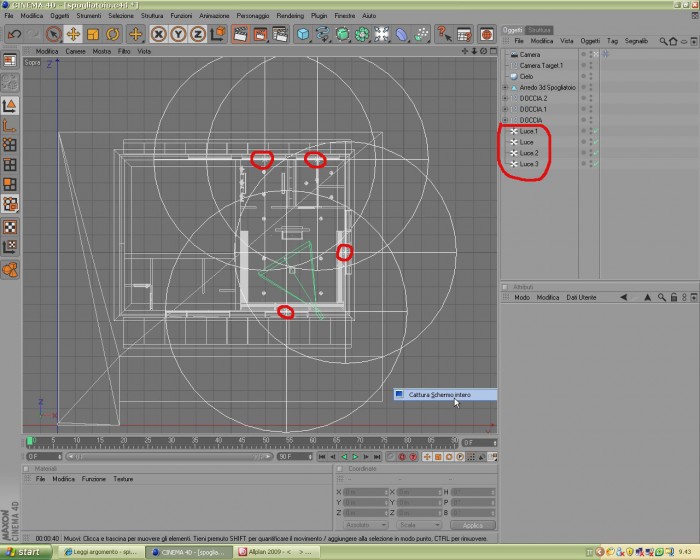Select the Luce.2 light object
Image resolution: width=700 pixels, height=560 pixels.
[x=529, y=153]
